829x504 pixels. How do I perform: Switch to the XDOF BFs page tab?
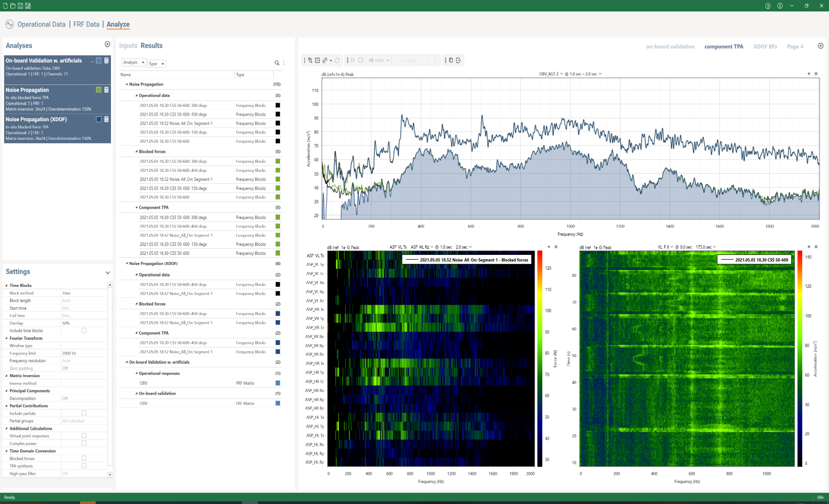(x=765, y=46)
